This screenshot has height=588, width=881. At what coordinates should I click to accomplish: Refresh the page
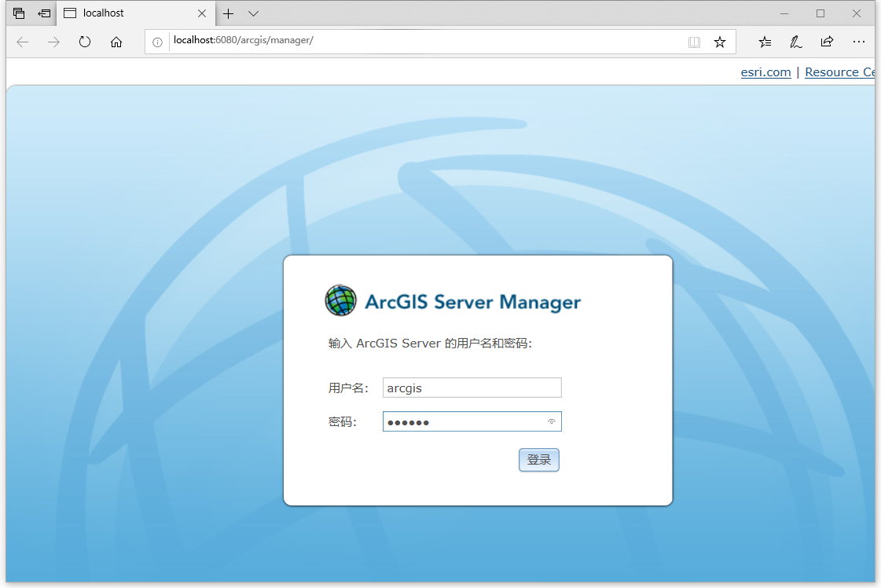pyautogui.click(x=85, y=42)
